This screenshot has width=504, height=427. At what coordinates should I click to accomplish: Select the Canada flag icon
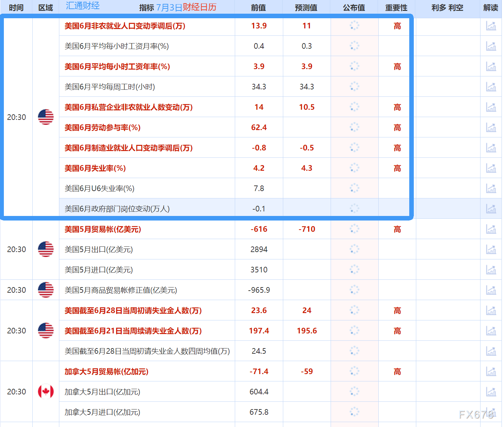[46, 392]
